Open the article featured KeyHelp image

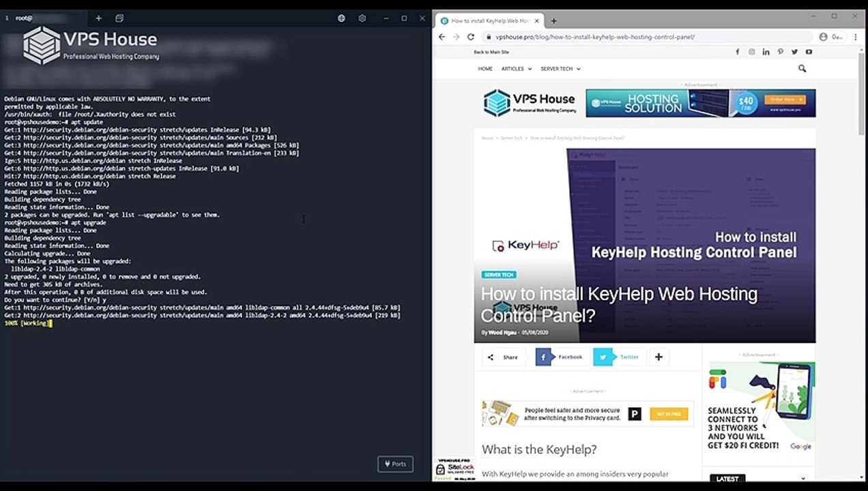click(x=644, y=245)
